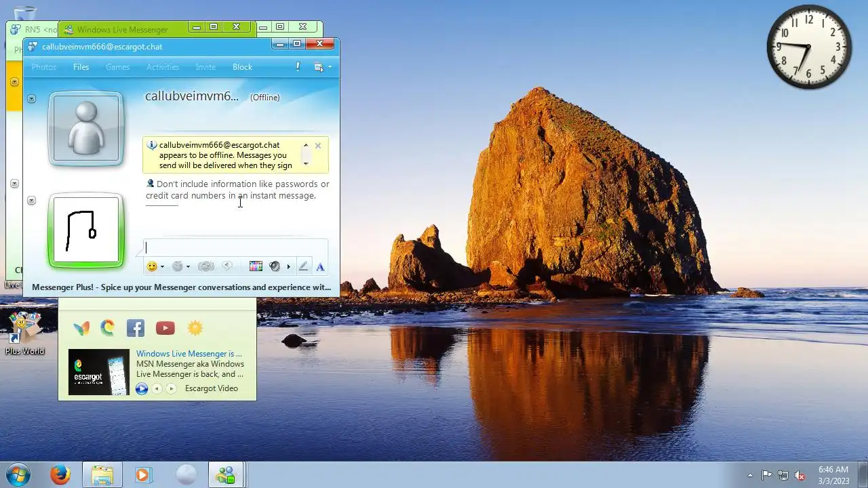
Task: Show hidden tray icons arrow
Action: 750,475
